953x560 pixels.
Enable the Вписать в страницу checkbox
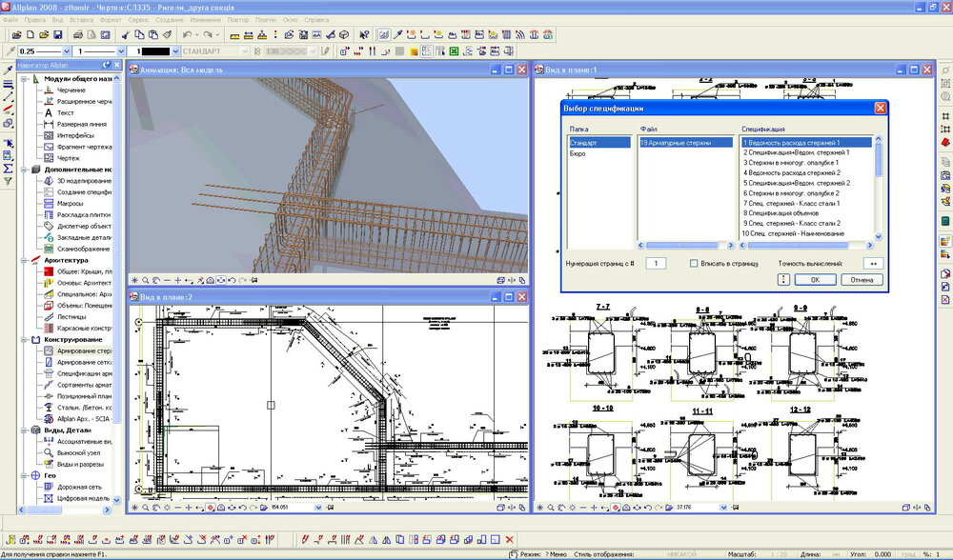[694, 263]
